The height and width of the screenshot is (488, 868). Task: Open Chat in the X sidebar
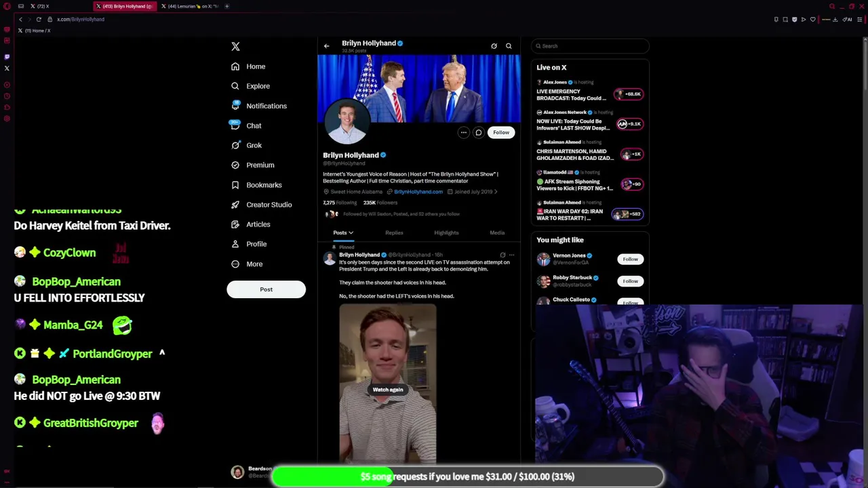pyautogui.click(x=246, y=125)
